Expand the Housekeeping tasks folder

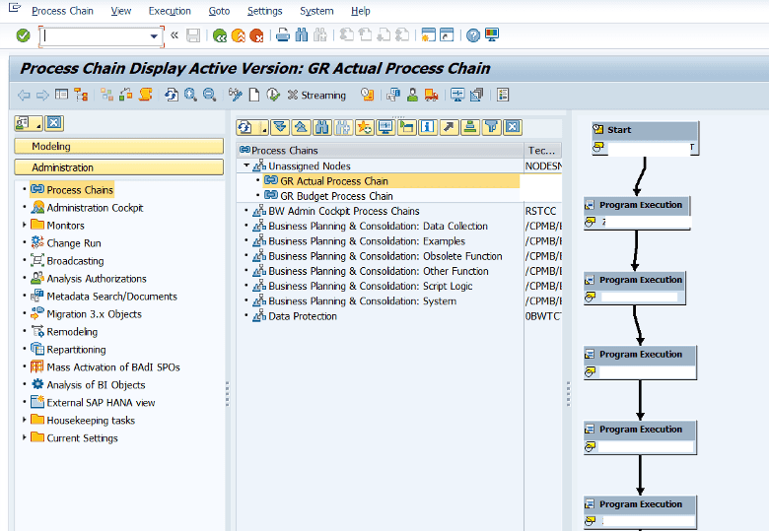coord(24,421)
